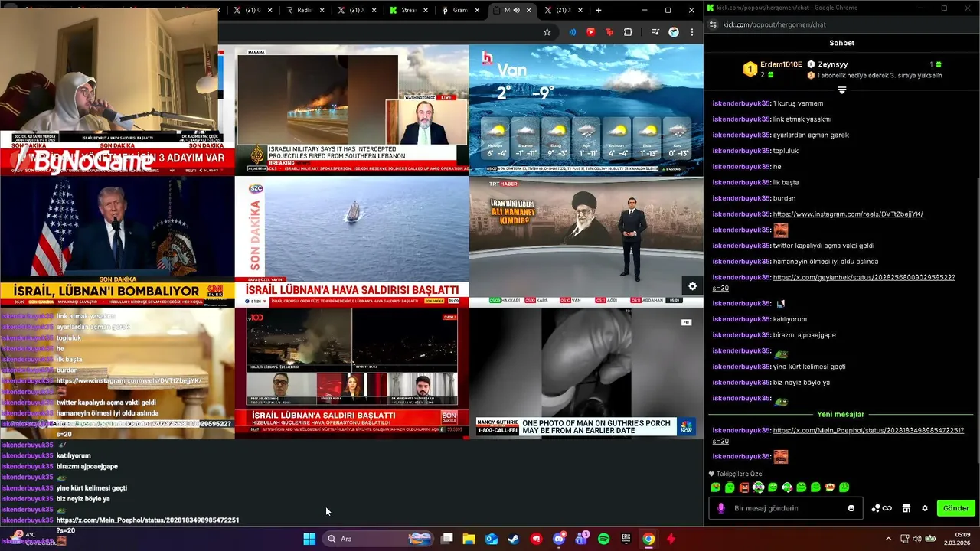980x551 pixels.
Task: Open Erdem1010E leaderboard entry
Action: click(773, 69)
